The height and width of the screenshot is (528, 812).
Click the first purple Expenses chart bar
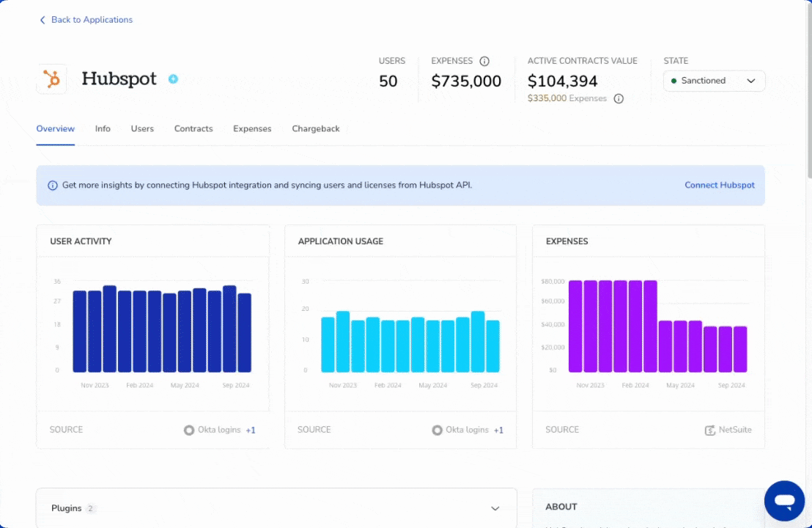(575, 326)
